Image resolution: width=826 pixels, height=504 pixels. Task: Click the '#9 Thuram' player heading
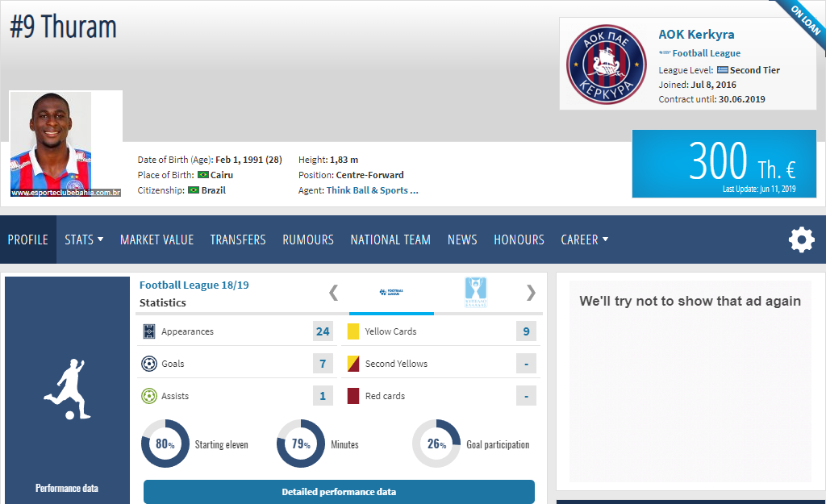point(63,27)
